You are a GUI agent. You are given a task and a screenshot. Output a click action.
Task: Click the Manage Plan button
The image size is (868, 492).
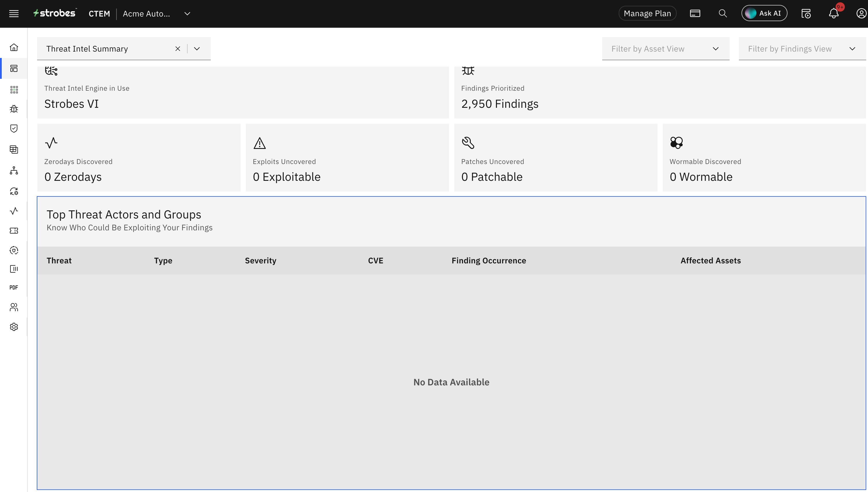pos(647,14)
